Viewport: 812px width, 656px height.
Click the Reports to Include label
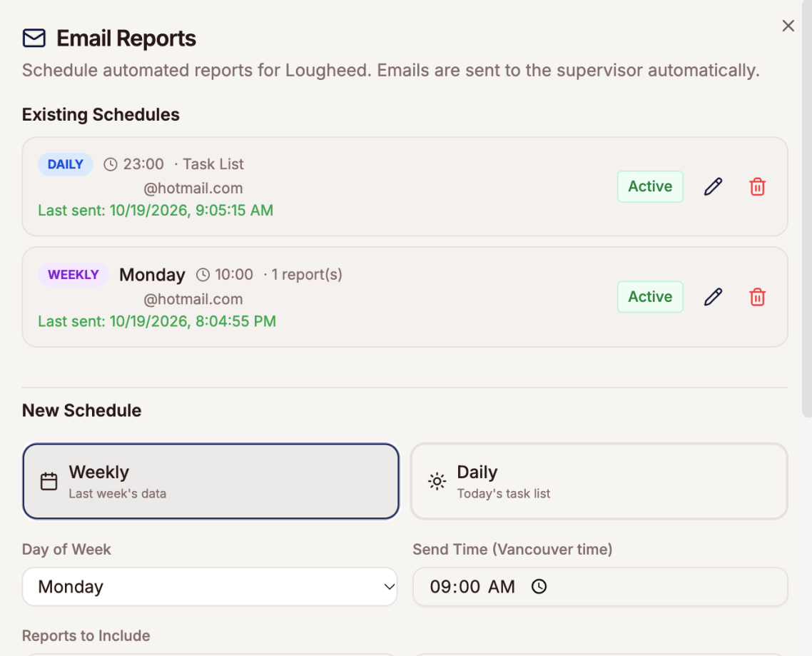point(86,636)
